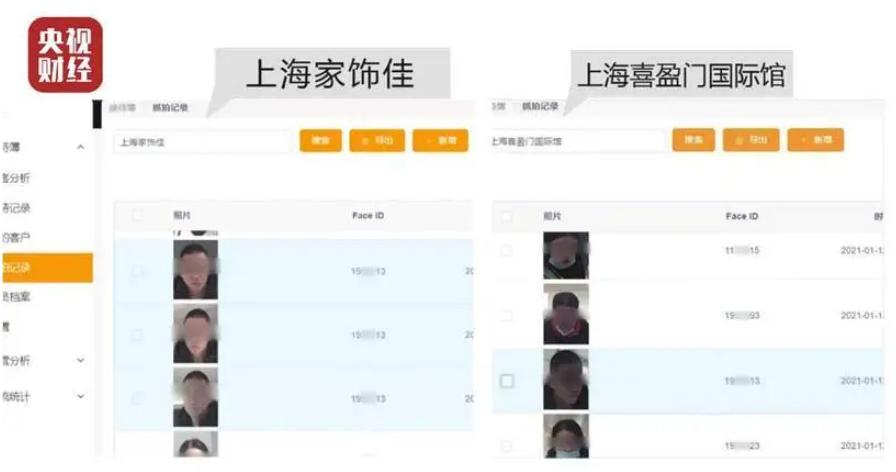This screenshot has height=472, width=896.
Task: Open the photo in the Face ID 19…93 row
Action: 566,314
